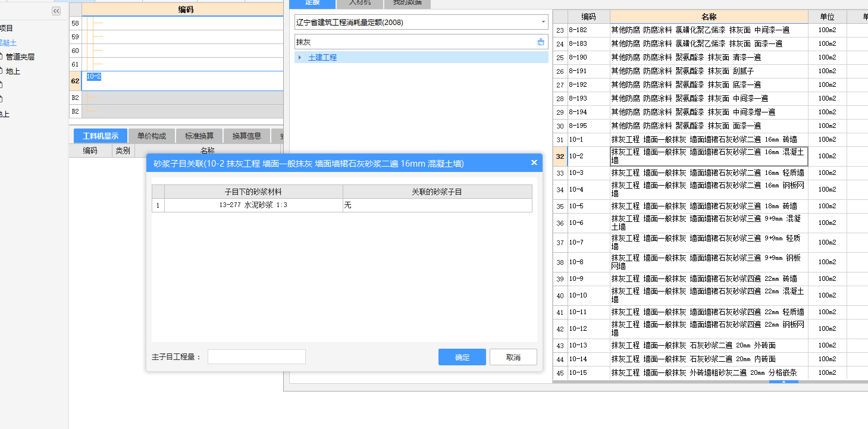This screenshot has width=868, height=429.
Task: Select quota row 8-191 聚氨酯漆 刮腻子
Action: [x=709, y=71]
